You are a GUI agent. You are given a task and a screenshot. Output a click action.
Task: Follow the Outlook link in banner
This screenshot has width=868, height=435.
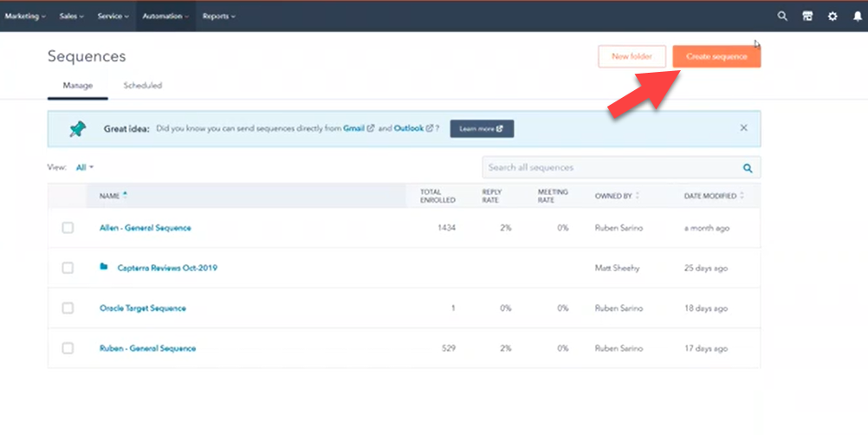pos(413,128)
